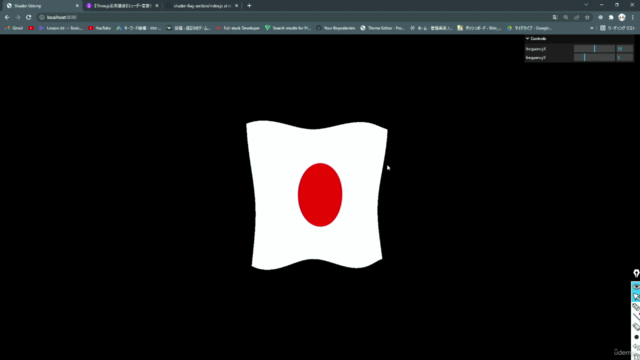The image size is (640, 360).
Task: Share this page via the share icon
Action: tap(576, 17)
